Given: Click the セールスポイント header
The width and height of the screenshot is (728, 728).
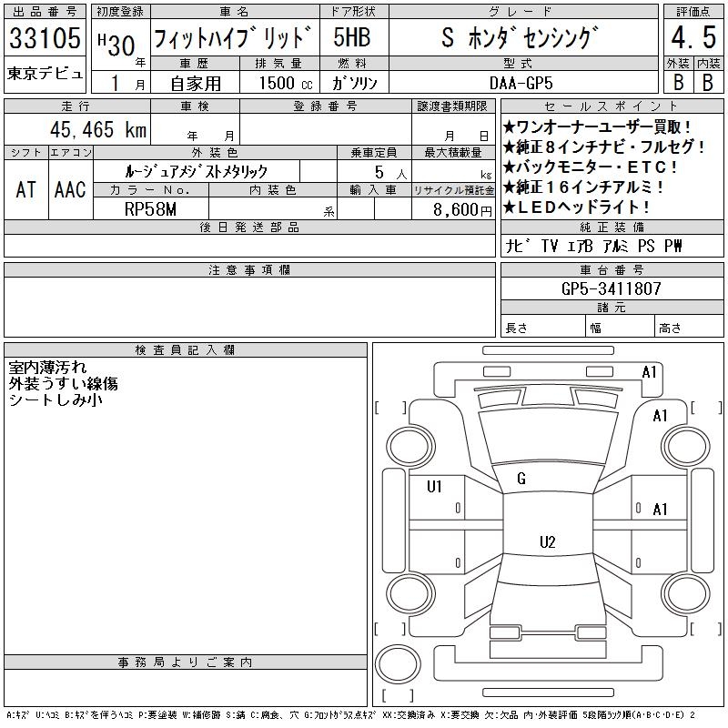Looking at the screenshot, I should click(x=612, y=106).
